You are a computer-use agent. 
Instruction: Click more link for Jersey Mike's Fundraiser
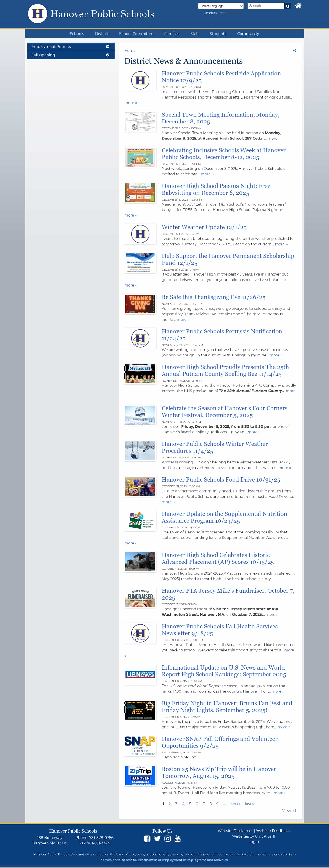point(272,615)
